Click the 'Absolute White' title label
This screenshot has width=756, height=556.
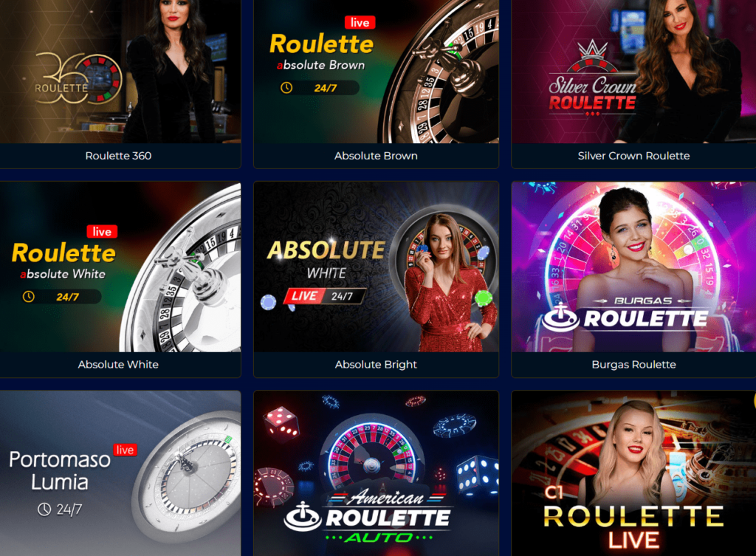click(x=118, y=365)
